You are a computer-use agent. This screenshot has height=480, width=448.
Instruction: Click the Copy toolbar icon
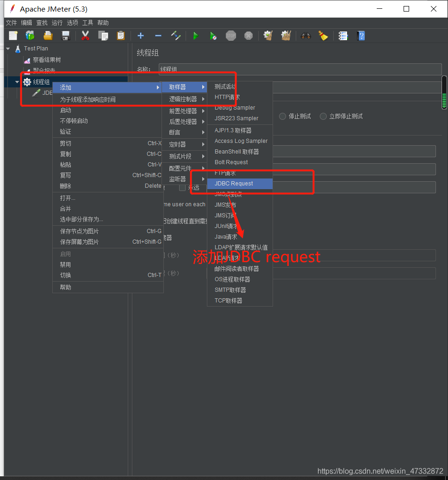point(103,36)
